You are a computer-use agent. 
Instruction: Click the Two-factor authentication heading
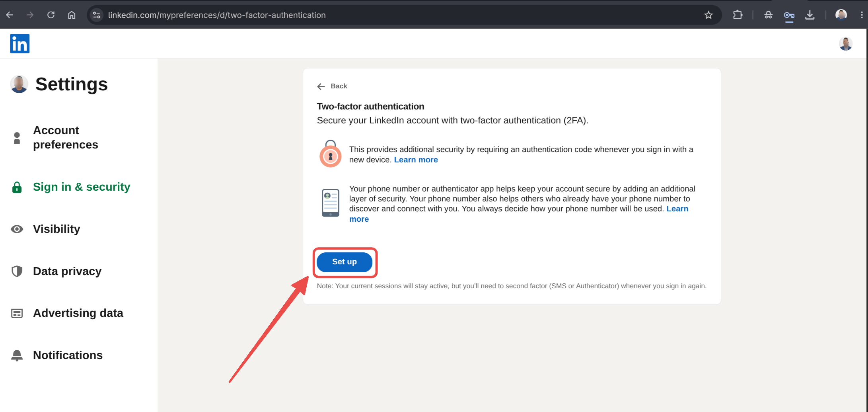coord(370,106)
